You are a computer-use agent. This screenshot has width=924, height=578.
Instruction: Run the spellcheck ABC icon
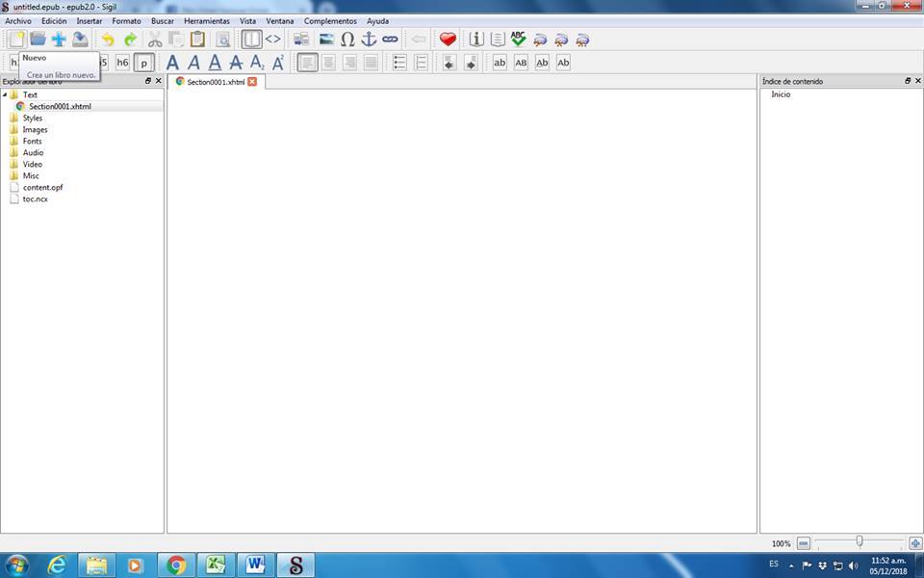click(x=519, y=39)
